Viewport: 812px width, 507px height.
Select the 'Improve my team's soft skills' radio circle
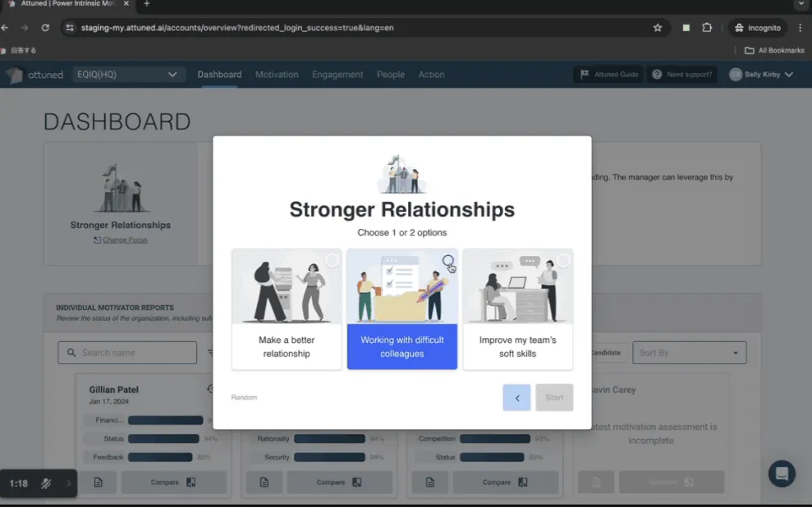click(x=563, y=261)
